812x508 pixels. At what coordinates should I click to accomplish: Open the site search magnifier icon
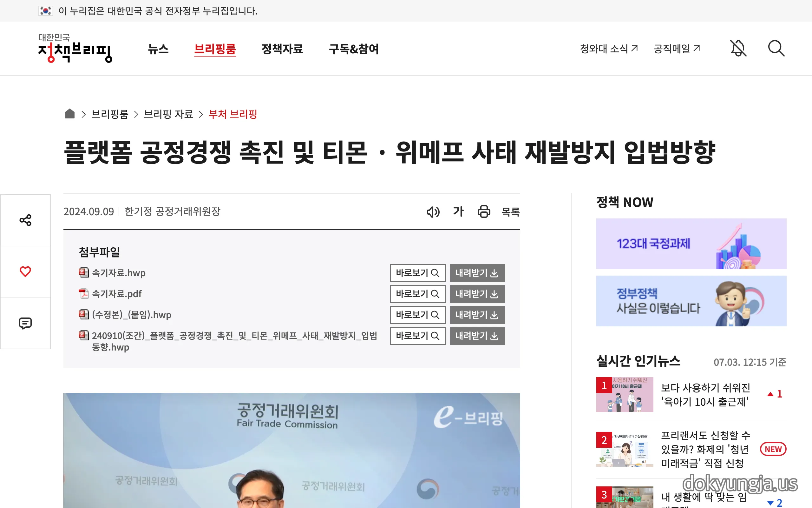[776, 48]
